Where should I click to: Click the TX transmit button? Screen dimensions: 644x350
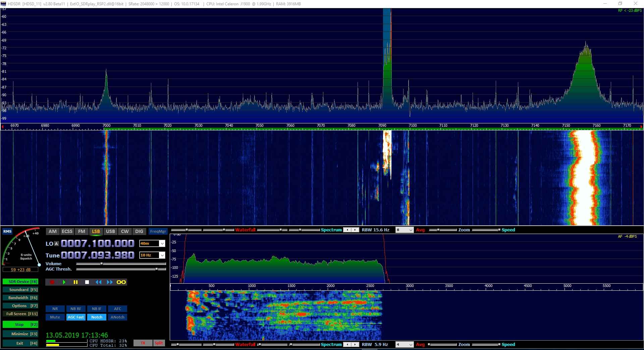coord(143,343)
